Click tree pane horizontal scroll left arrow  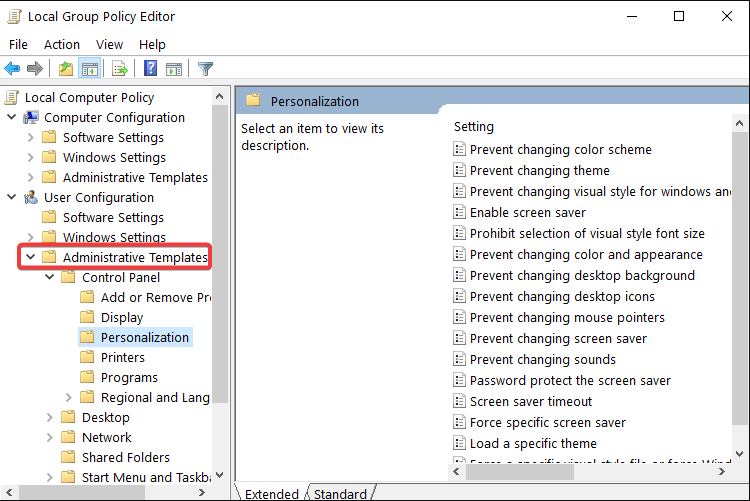click(x=9, y=492)
